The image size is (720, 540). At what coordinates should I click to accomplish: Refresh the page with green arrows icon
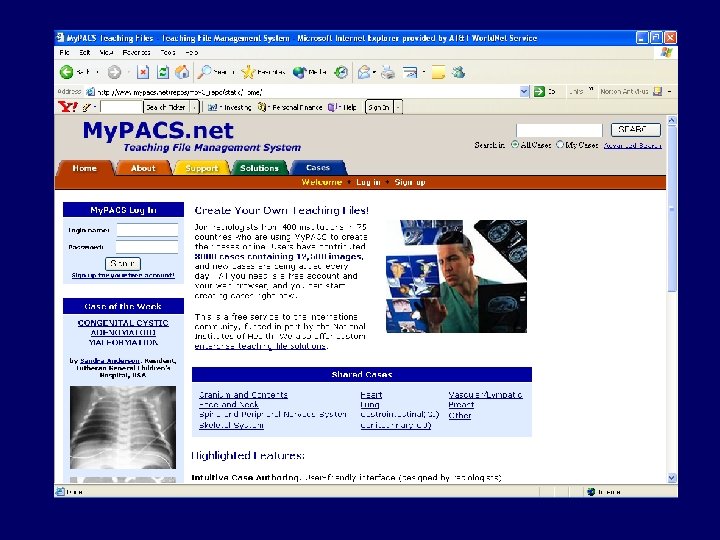[163, 72]
